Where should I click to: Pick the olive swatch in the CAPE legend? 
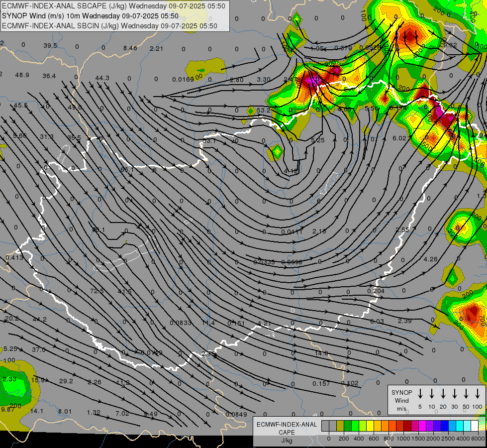tap(340, 426)
